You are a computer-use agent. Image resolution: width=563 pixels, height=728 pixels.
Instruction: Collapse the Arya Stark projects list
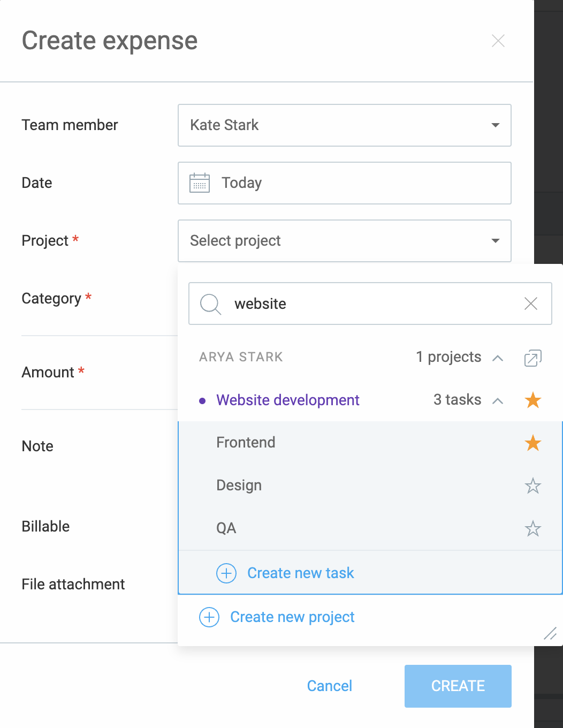pyautogui.click(x=497, y=358)
